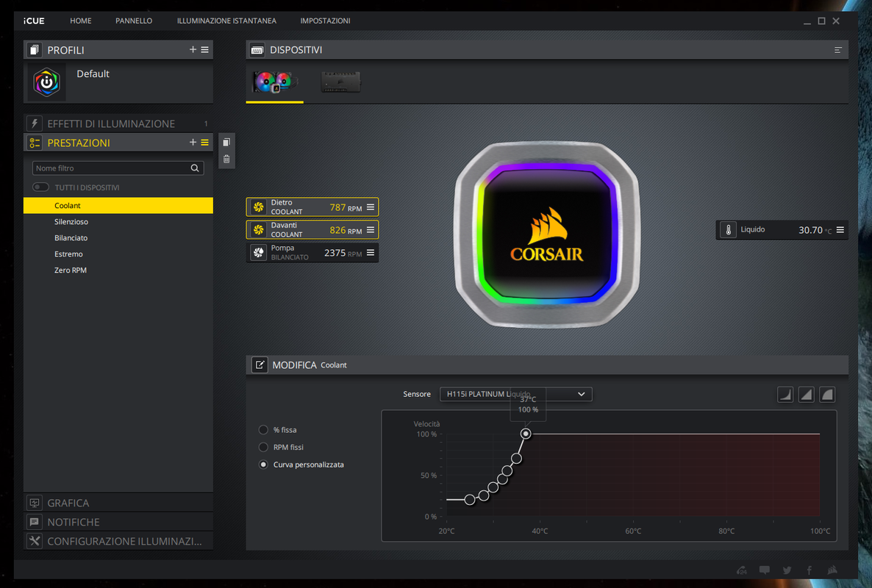This screenshot has width=872, height=588.
Task: Open the Facebook link icon
Action: point(810,570)
